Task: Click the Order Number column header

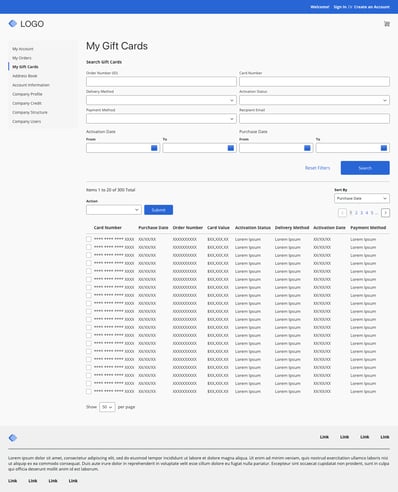Action: point(188,228)
